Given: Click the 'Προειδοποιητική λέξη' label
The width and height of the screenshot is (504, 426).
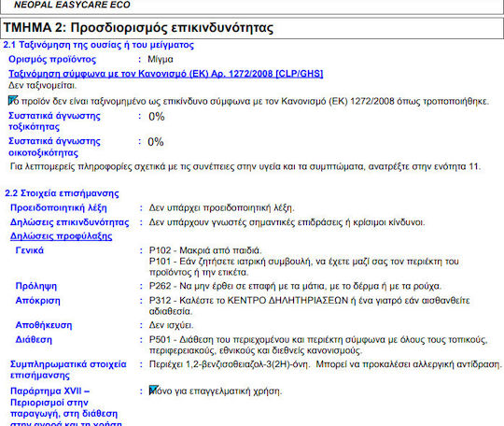Looking at the screenshot, I should 59,207.
